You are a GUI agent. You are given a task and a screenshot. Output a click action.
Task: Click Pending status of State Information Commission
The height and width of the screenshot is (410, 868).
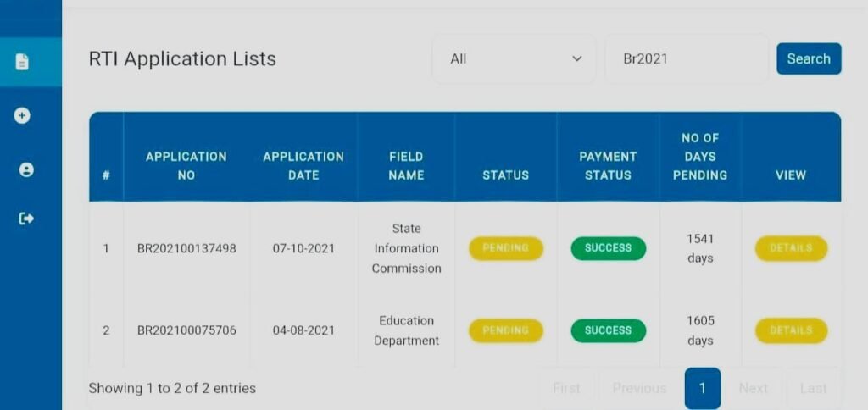506,248
